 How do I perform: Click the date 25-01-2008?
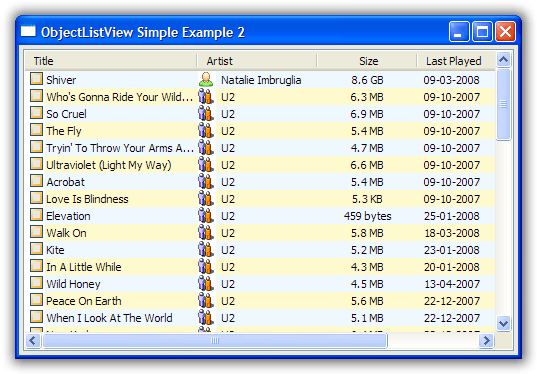(x=451, y=216)
